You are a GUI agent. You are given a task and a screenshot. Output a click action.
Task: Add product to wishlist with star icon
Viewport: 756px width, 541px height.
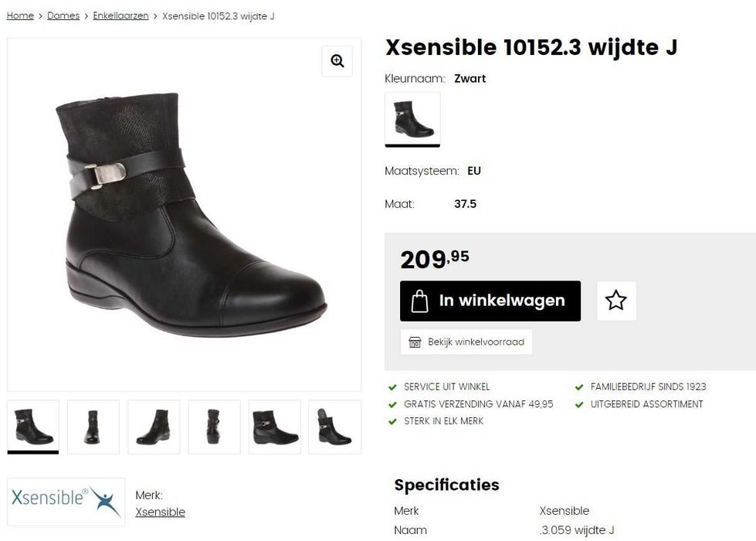coord(616,301)
